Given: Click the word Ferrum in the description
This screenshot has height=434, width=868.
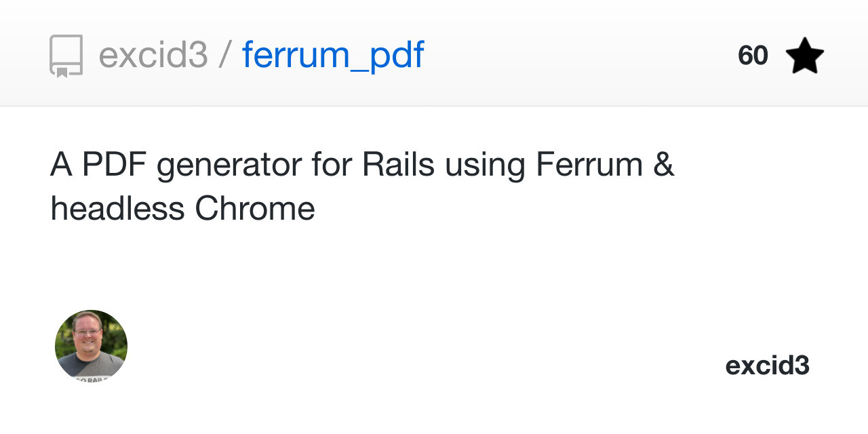Looking at the screenshot, I should click(589, 164).
